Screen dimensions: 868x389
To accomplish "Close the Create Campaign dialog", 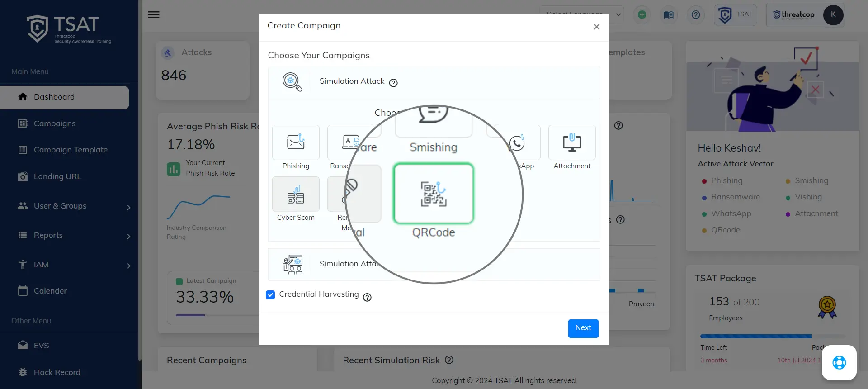I will (596, 27).
